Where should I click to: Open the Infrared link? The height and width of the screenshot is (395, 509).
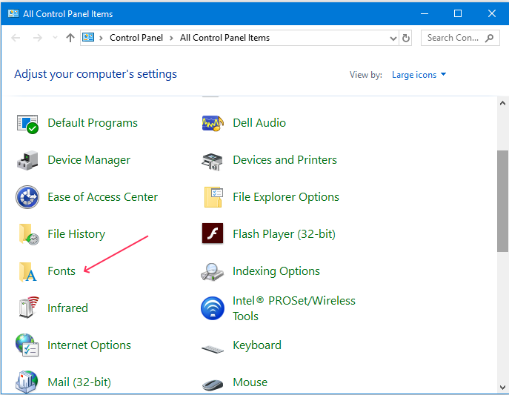pos(68,308)
